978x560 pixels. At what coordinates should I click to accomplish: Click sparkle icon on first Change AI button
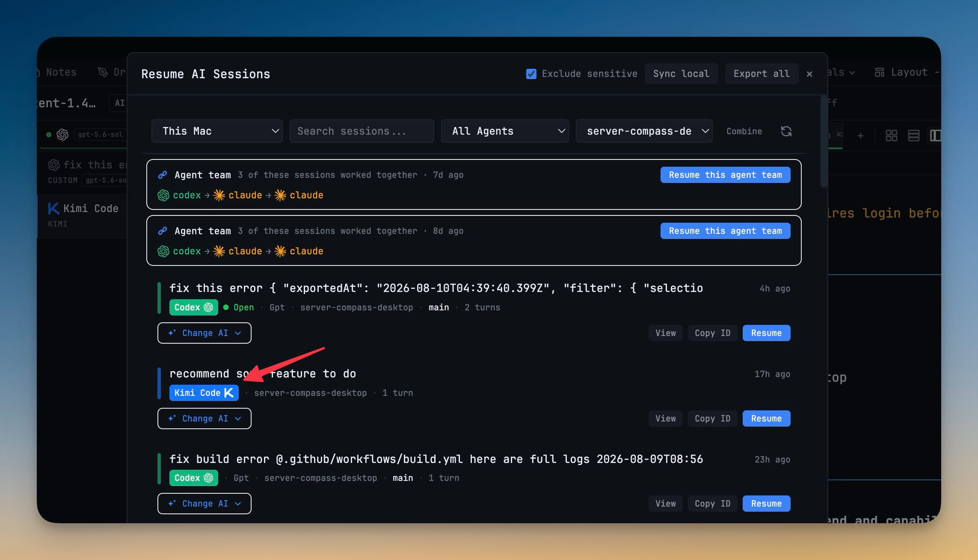click(x=172, y=333)
